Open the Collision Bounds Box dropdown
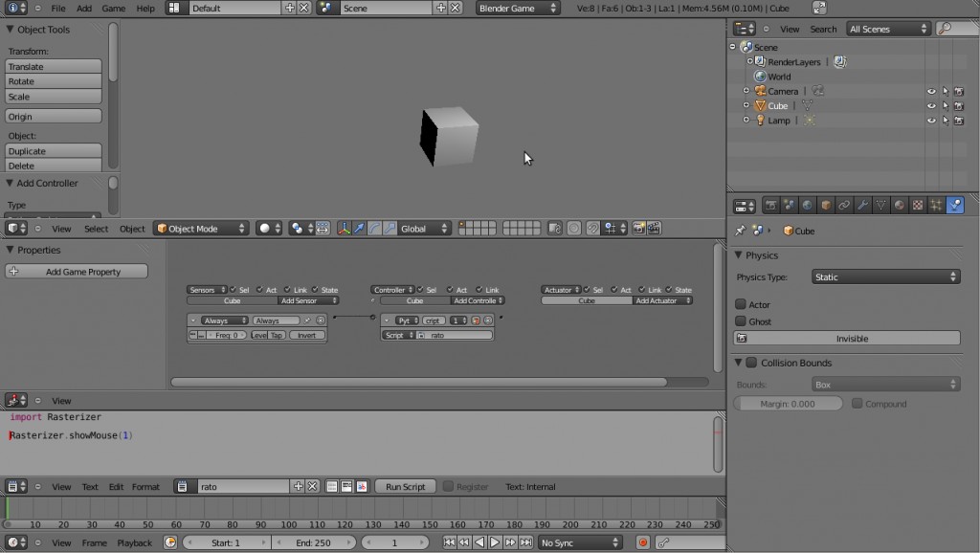Viewport: 980px width, 553px height. click(884, 382)
